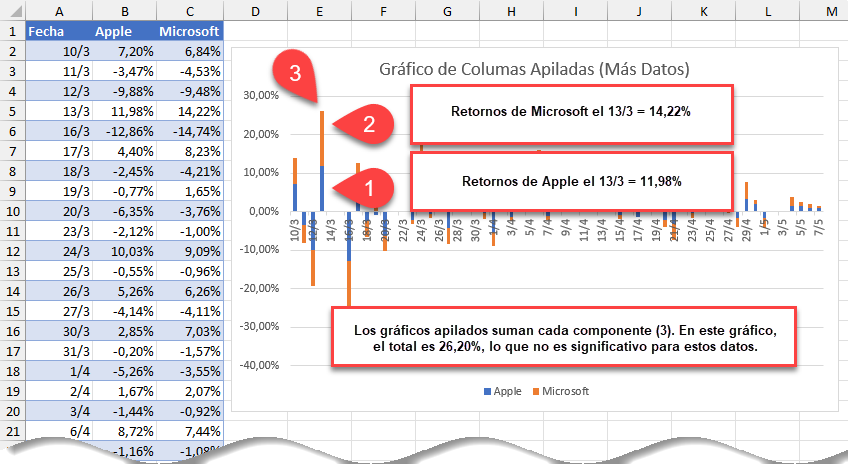
Task: Click column E header
Action: pos(319,11)
